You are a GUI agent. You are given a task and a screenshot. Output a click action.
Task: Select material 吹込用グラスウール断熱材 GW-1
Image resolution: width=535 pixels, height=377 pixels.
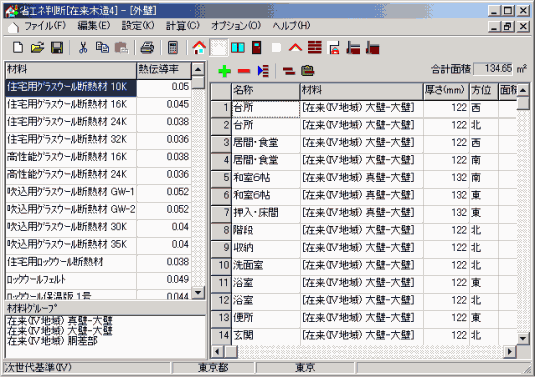pyautogui.click(x=71, y=192)
